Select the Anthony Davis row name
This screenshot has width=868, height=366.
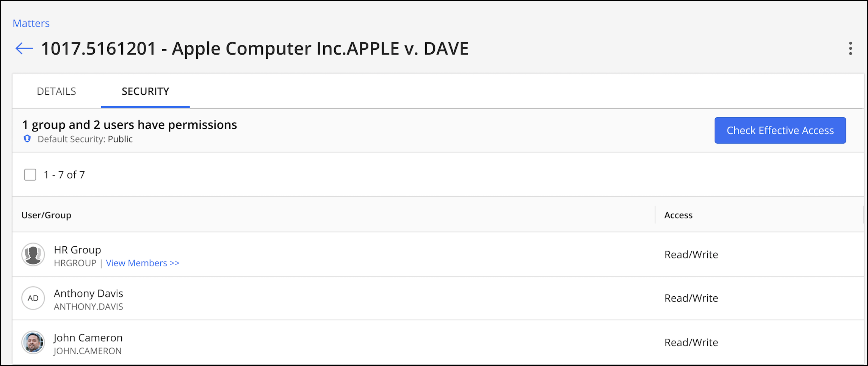(88, 293)
